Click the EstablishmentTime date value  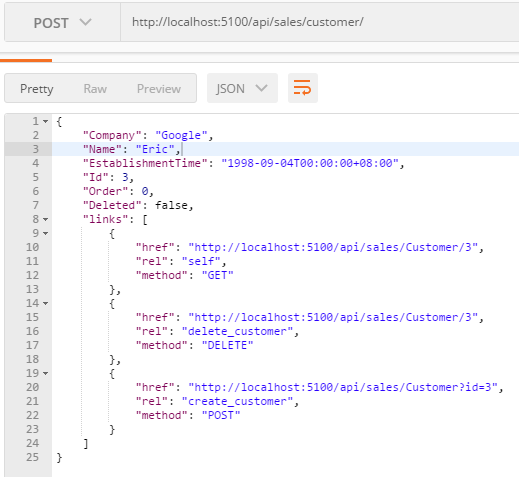pyautogui.click(x=310, y=163)
